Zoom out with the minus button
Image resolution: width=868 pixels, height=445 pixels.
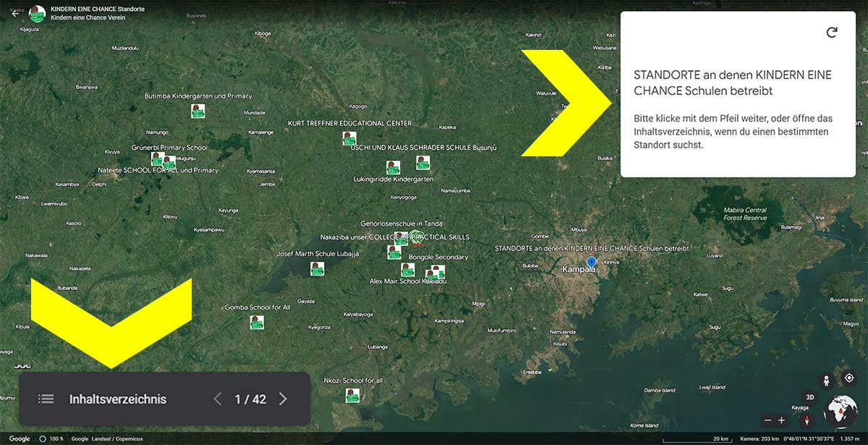768,420
